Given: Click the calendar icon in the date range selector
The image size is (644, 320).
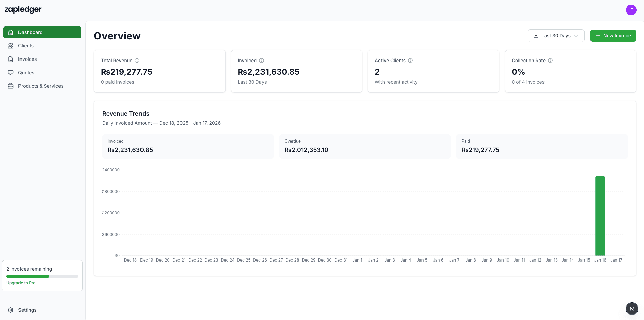Looking at the screenshot, I should 536,36.
